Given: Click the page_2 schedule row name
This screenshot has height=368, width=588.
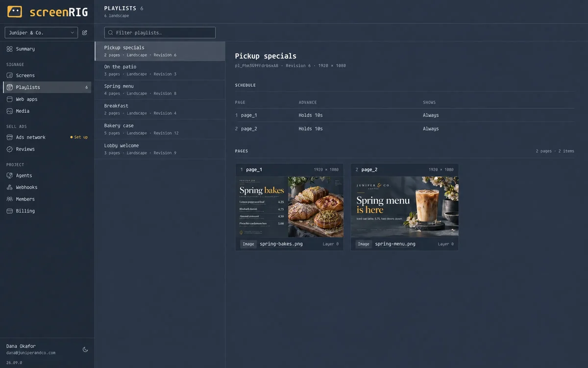Looking at the screenshot, I should (249, 129).
